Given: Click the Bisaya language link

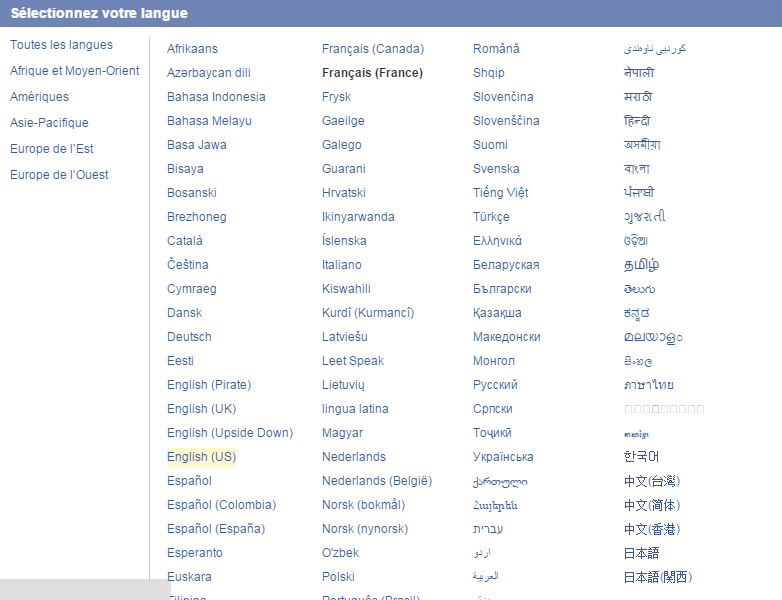Looking at the screenshot, I should coord(186,169).
